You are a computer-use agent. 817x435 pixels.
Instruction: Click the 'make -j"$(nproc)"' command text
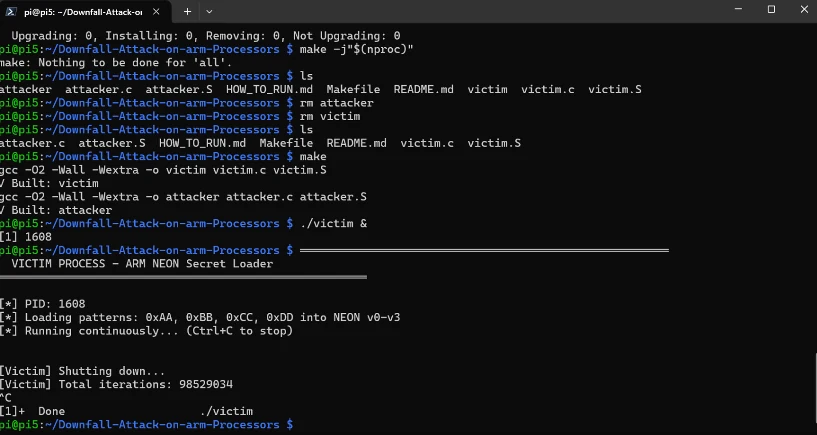click(356, 49)
